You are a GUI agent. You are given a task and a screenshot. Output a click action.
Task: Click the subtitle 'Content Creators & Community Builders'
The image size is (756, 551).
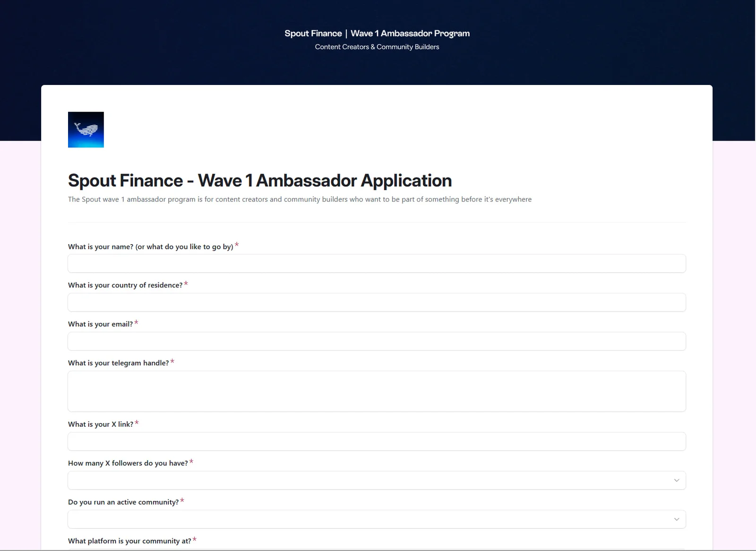377,47
